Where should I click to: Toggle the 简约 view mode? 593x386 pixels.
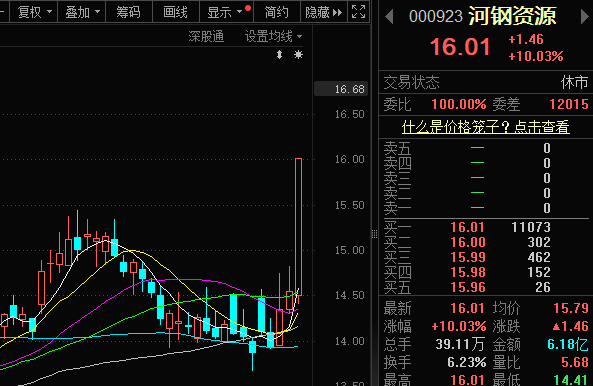pos(276,12)
